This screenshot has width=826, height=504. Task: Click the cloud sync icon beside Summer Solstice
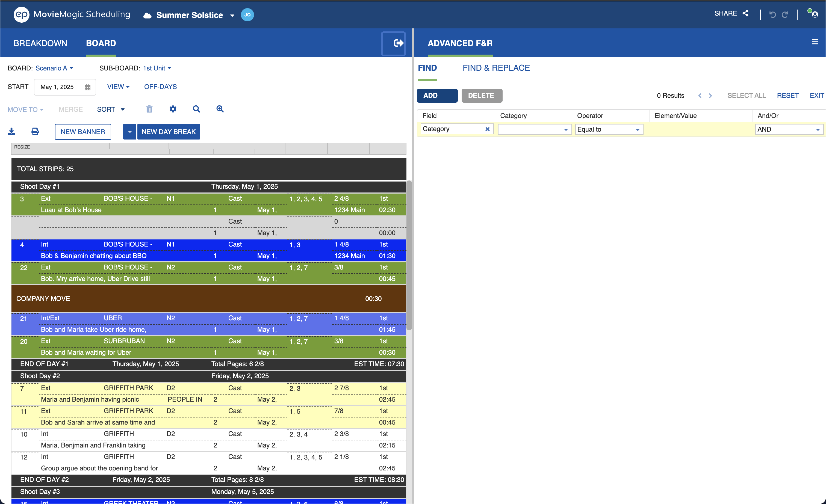147,15
